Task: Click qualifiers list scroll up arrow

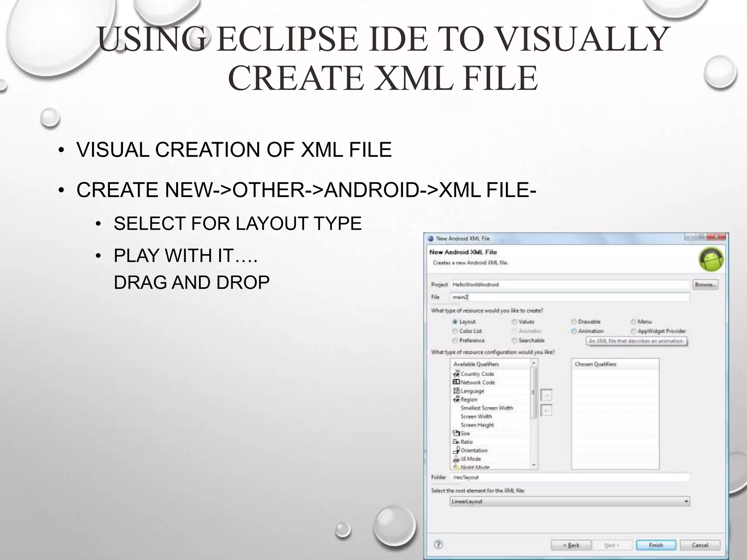Action: pyautogui.click(x=534, y=363)
